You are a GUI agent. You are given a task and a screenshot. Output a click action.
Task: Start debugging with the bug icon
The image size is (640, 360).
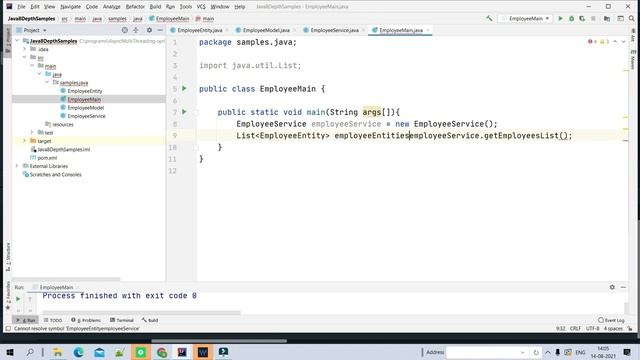(571, 18)
